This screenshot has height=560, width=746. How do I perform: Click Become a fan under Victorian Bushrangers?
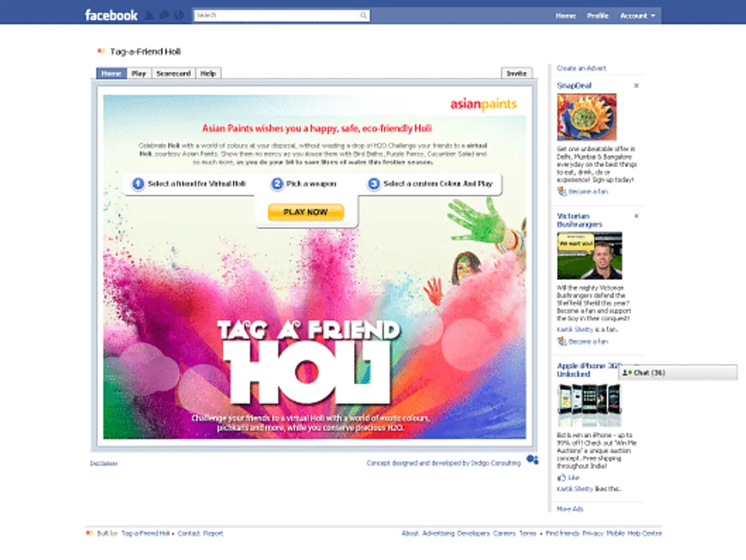588,341
